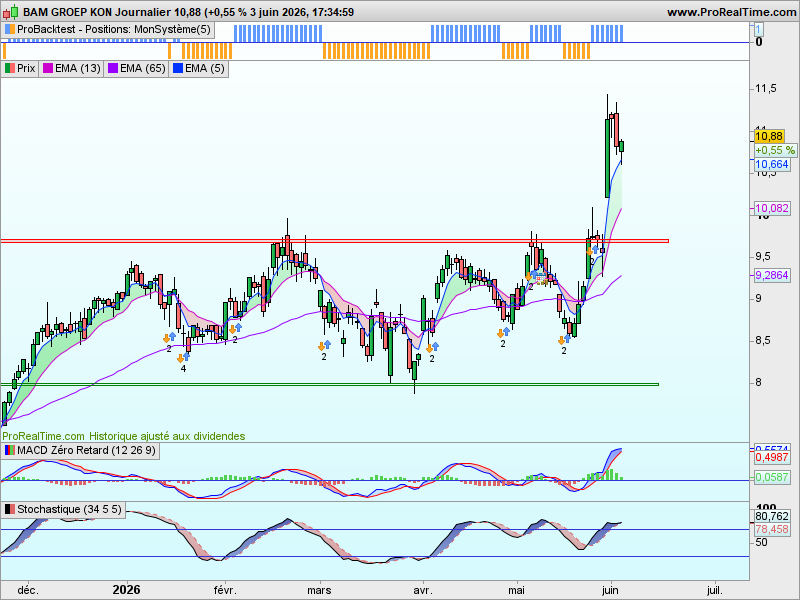Pick the magenta EMA (13) color swatch
The image size is (800, 600).
pos(48,68)
